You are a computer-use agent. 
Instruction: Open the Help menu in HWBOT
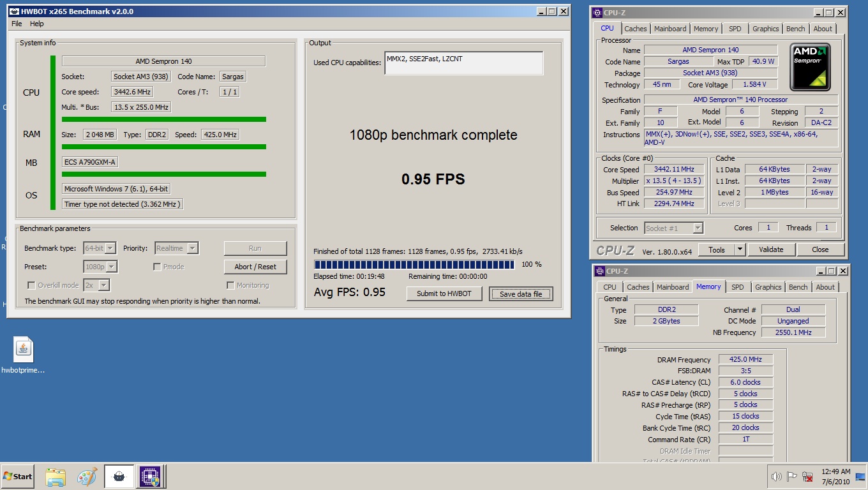pyautogui.click(x=37, y=24)
